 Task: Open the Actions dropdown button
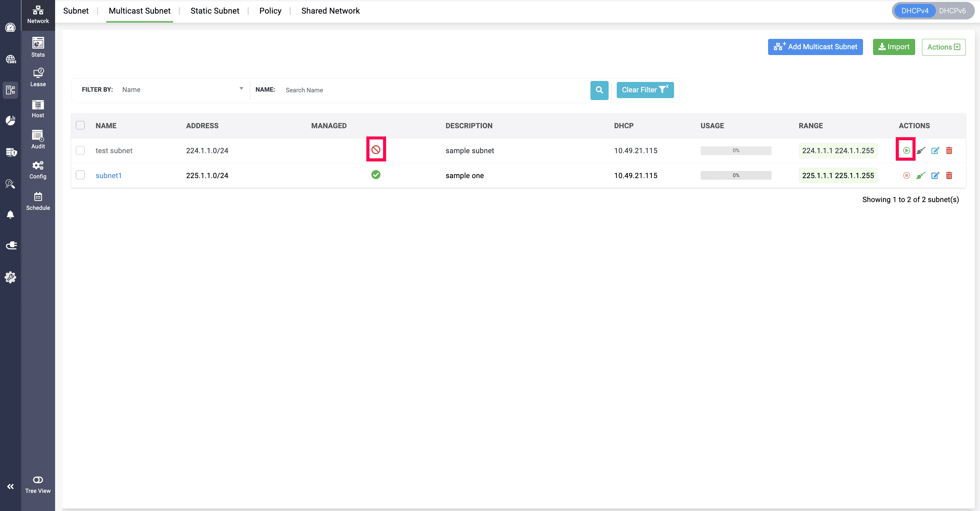[x=943, y=47]
